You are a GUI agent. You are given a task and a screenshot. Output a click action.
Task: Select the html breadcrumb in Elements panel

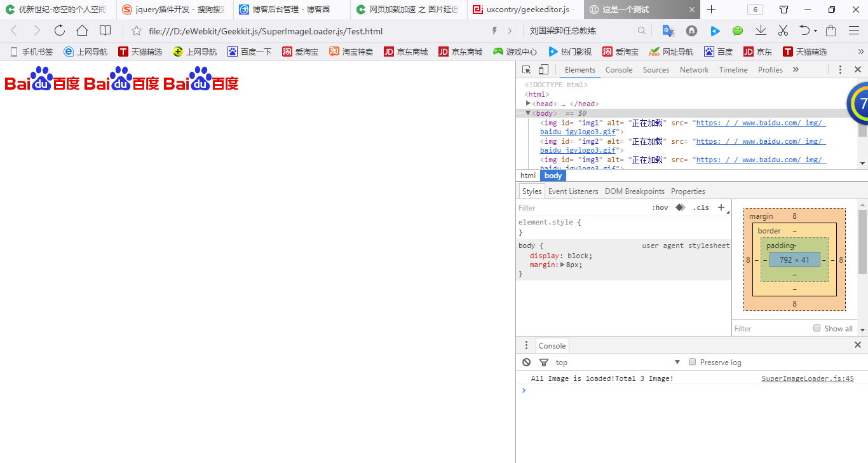click(528, 176)
